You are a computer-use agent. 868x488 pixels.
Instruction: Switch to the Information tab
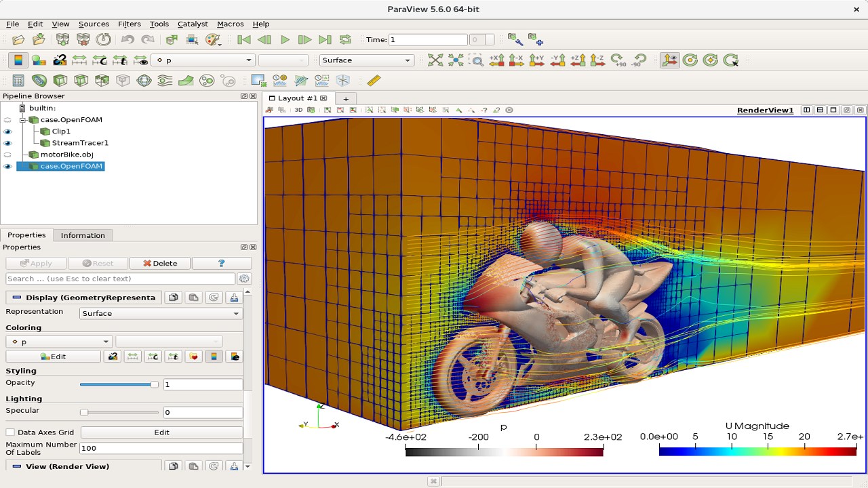83,235
